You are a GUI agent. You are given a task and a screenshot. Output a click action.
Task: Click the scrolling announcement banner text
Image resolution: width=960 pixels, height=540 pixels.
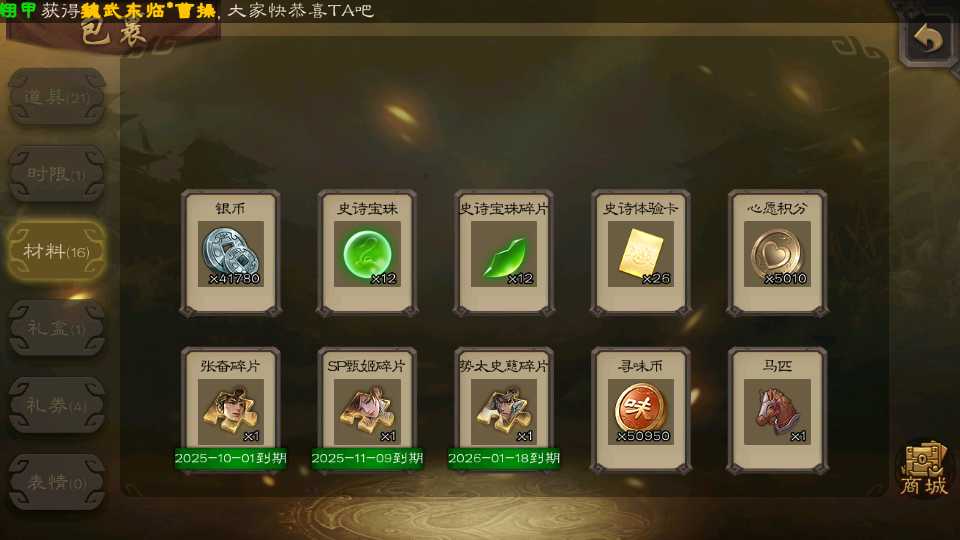point(187,10)
